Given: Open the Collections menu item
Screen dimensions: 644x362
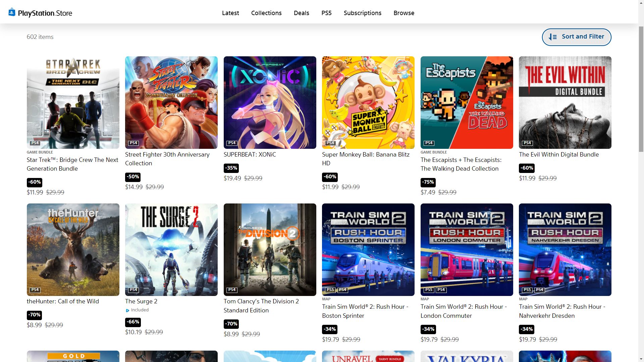Looking at the screenshot, I should coord(266,13).
